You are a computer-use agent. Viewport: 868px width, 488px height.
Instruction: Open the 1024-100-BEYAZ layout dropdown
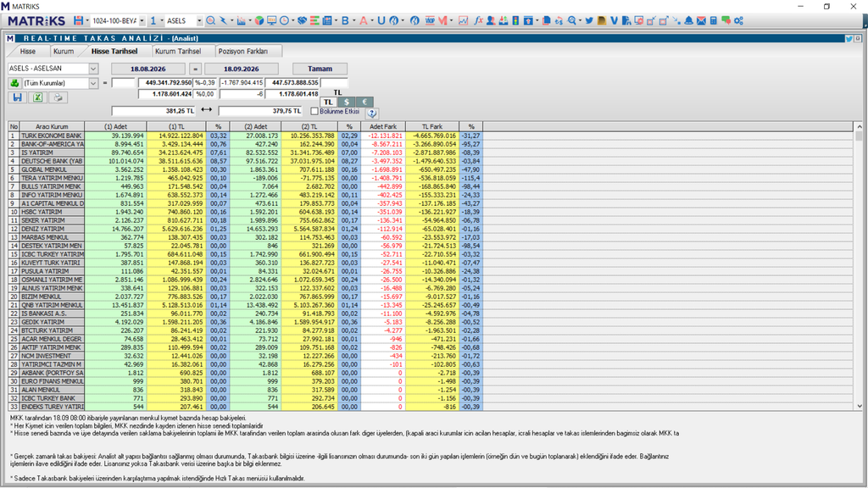coord(142,20)
